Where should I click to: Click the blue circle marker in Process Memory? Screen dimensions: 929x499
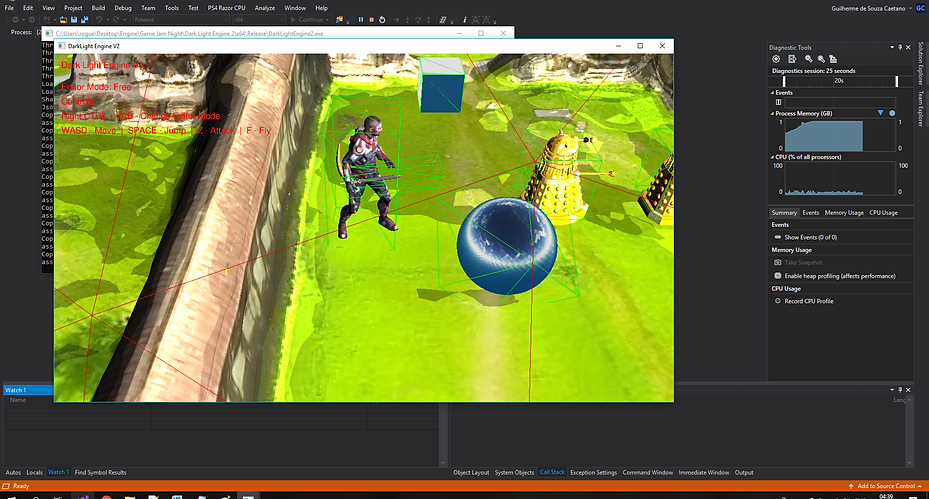pos(892,113)
